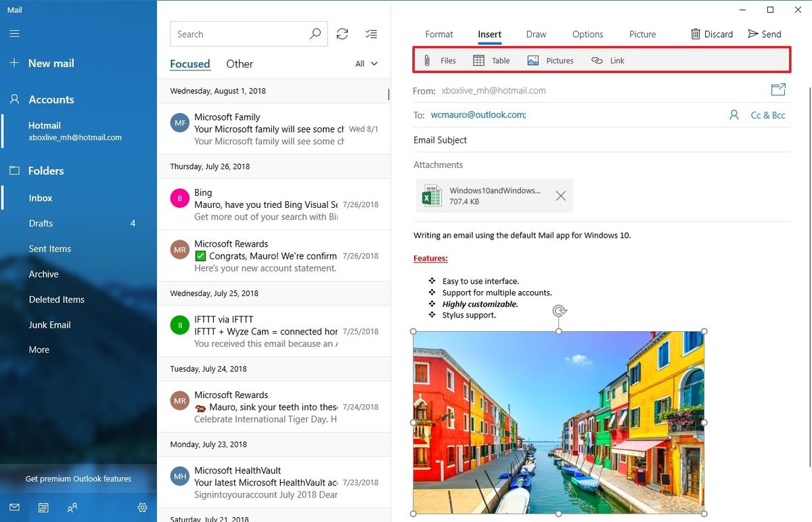The height and width of the screenshot is (522, 812).
Task: Remove the Windows10andWindows attachment
Action: tap(560, 196)
